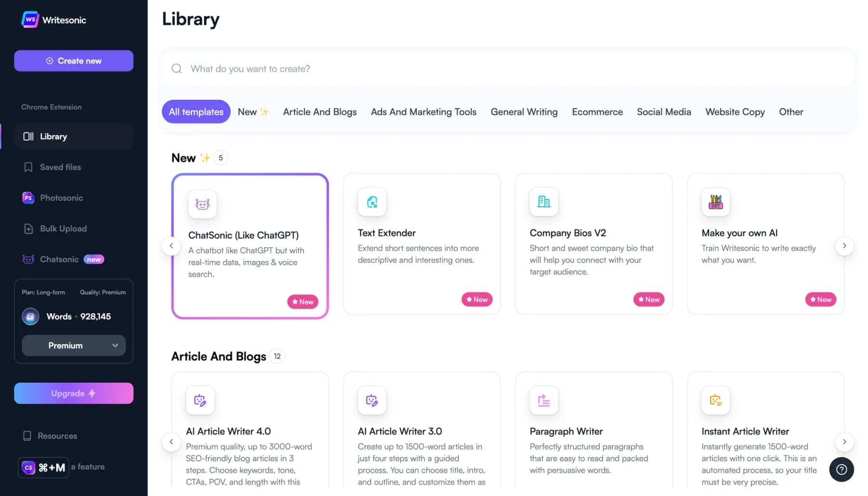Image resolution: width=868 pixels, height=496 pixels.
Task: Click the right carousel arrow in New section
Action: click(x=844, y=246)
